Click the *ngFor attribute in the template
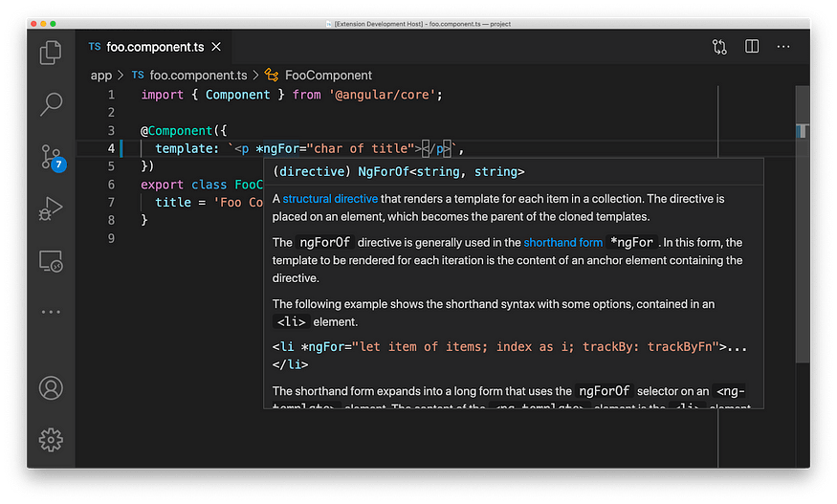 tap(276, 148)
